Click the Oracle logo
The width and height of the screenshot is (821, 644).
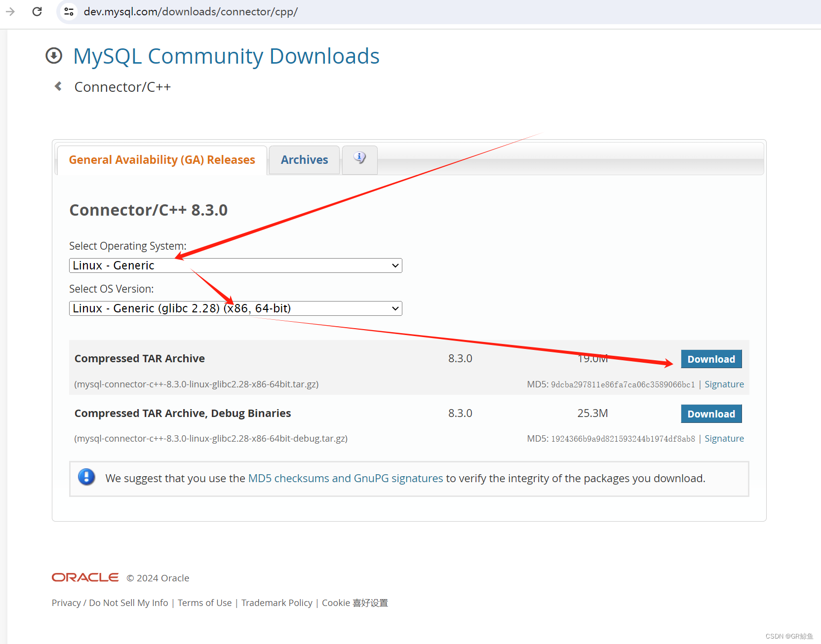(85, 577)
